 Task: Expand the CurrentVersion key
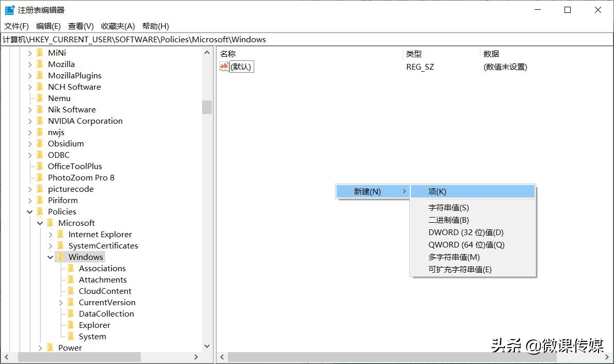pos(60,302)
